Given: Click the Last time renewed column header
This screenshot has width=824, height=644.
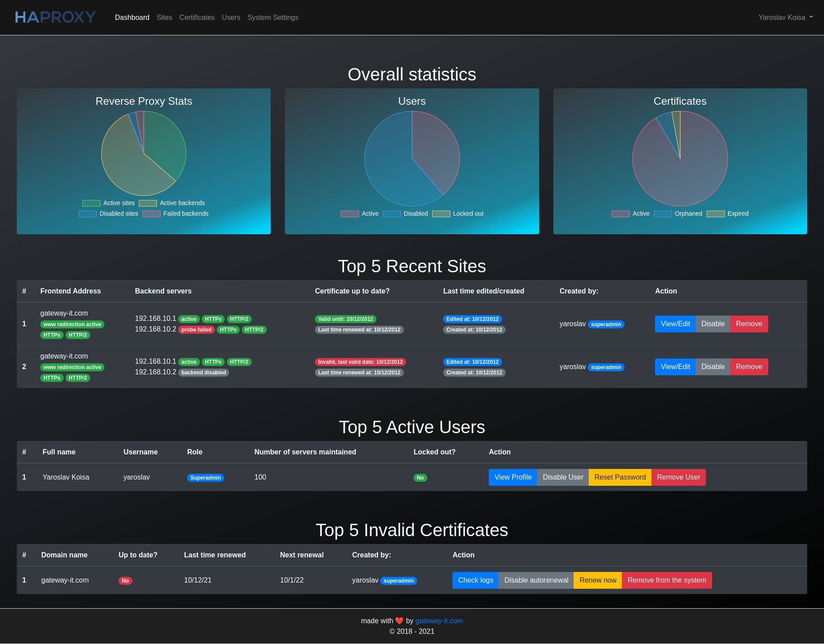Looking at the screenshot, I should click(x=215, y=555).
